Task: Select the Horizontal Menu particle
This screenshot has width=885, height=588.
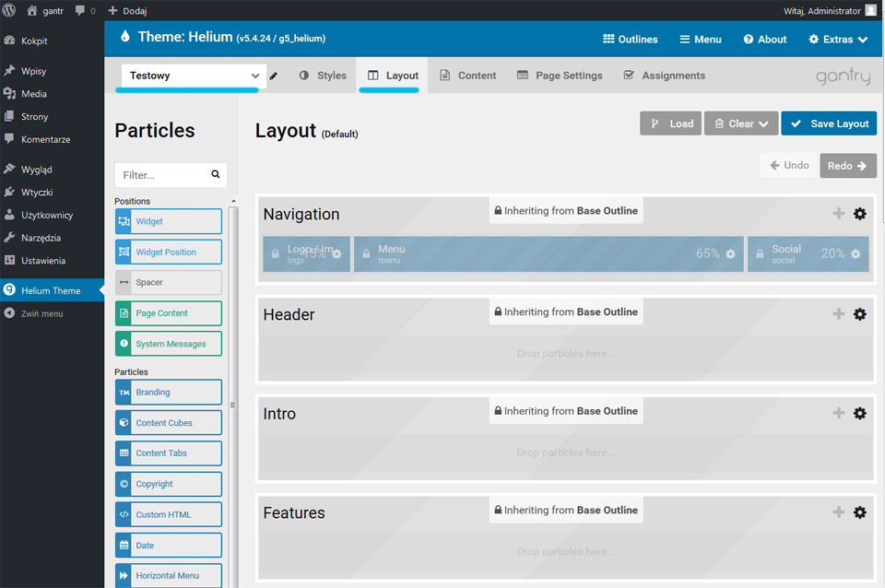Action: pos(168,576)
